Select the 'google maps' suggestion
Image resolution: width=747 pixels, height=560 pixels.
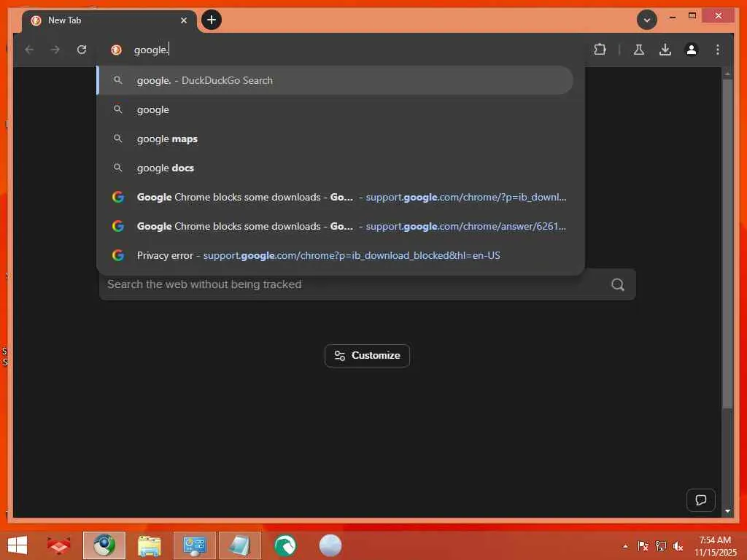(x=335, y=139)
